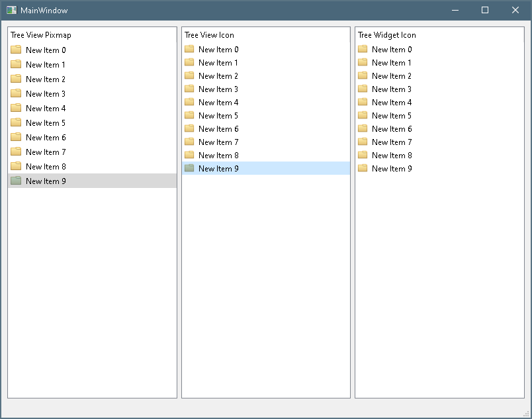This screenshot has width=532, height=419.
Task: Click folder icon of New Item 8 in Tree View Pixmap
Action: 16,167
